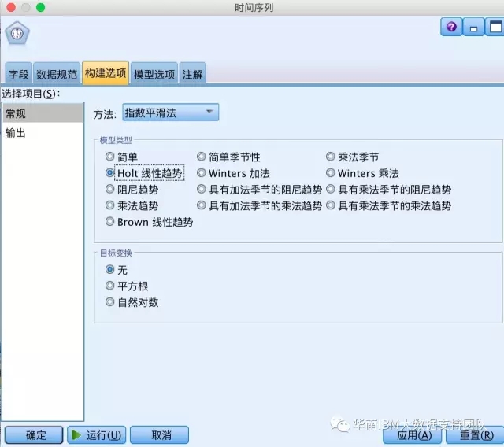Select 常规 in the item list

coord(43,113)
